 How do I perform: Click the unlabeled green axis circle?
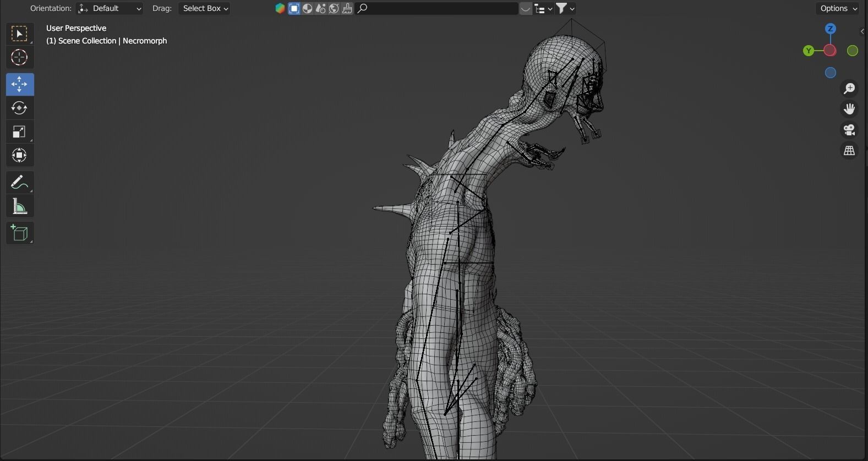coord(853,51)
